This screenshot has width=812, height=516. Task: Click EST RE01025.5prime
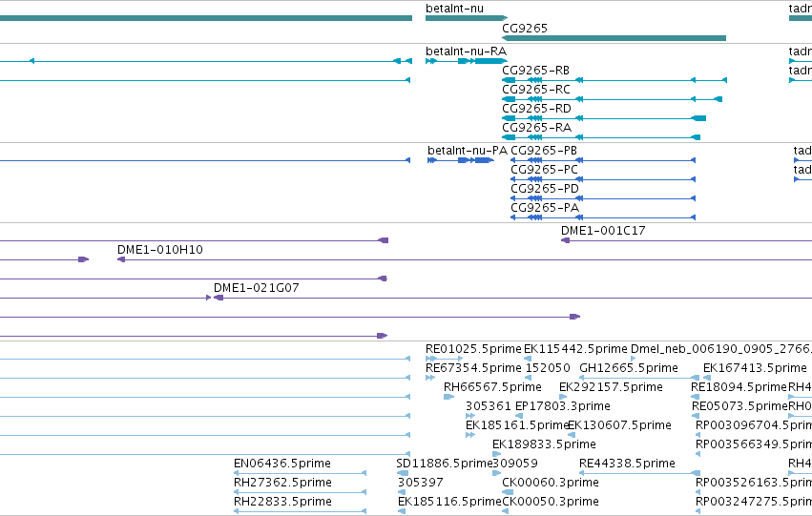click(473, 349)
